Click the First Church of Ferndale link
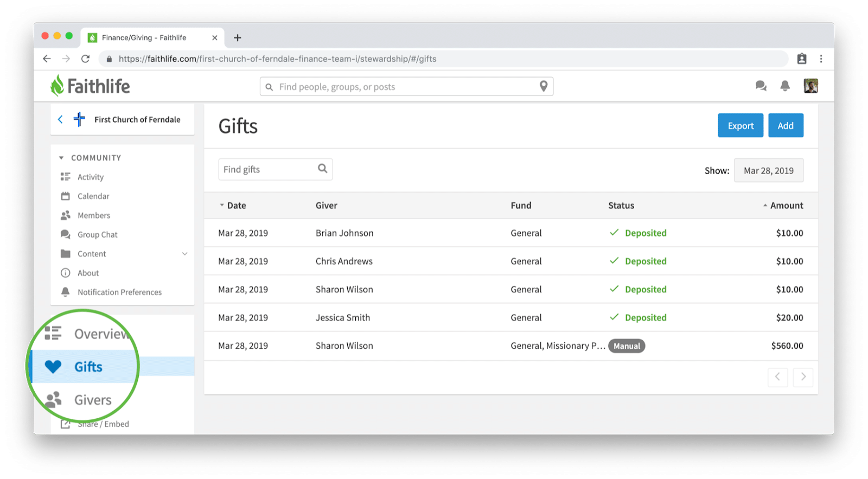Viewport: 868px width, 479px height. point(137,119)
